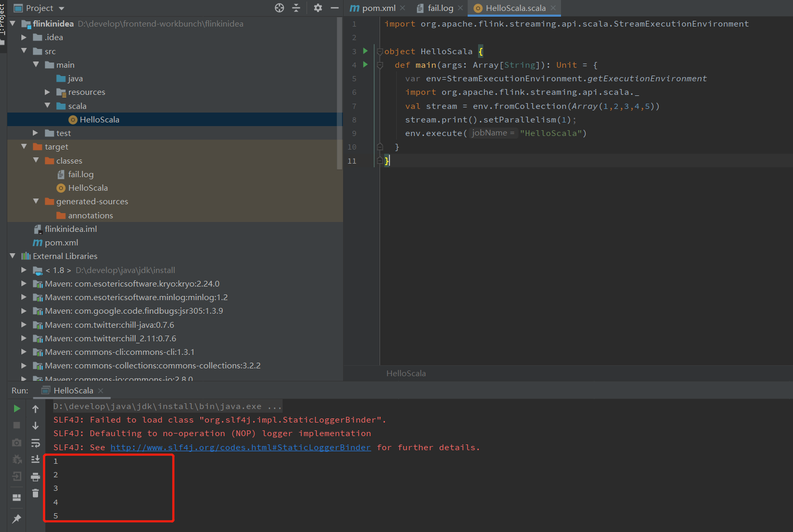Toggle soft-wrap in Run console
This screenshot has width=793, height=532.
(x=35, y=443)
